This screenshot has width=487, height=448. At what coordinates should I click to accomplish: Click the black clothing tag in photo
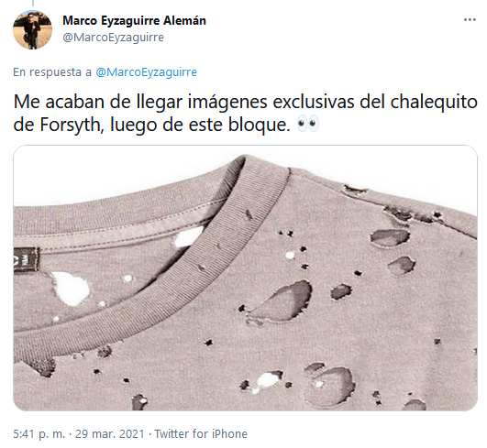[x=26, y=259]
